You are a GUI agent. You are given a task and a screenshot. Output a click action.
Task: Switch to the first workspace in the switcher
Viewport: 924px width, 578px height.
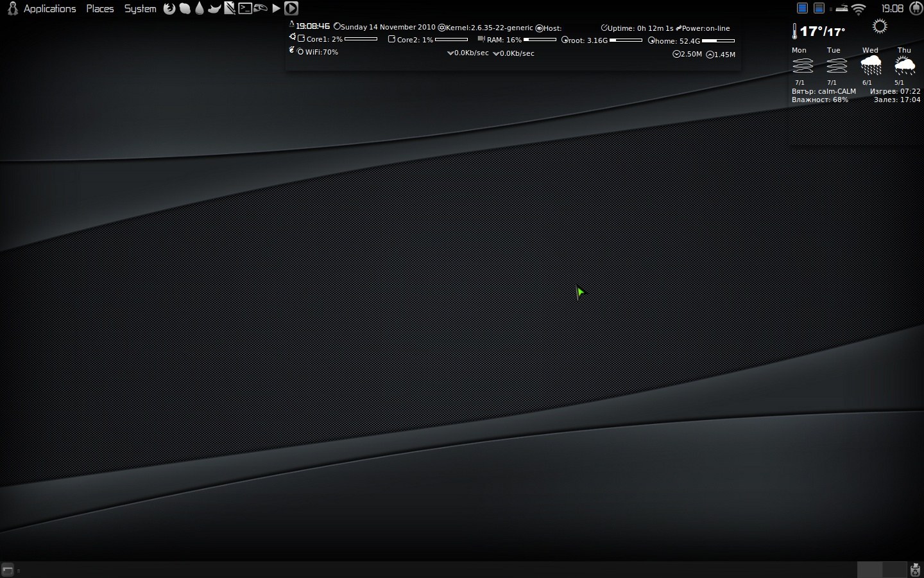click(x=869, y=569)
